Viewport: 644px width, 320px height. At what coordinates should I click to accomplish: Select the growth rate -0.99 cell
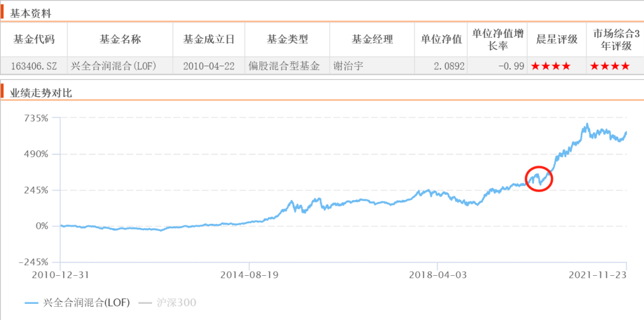pyautogui.click(x=497, y=66)
